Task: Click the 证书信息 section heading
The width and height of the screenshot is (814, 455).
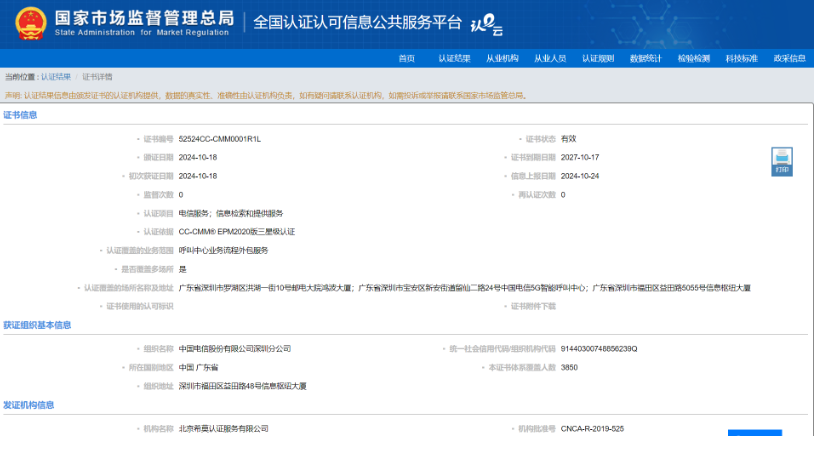Action: point(20,115)
